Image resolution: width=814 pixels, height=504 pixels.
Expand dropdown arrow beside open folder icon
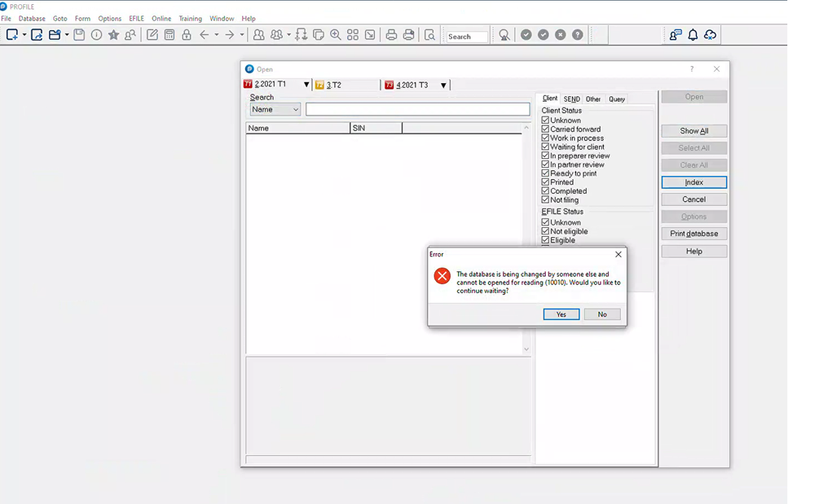coord(67,35)
